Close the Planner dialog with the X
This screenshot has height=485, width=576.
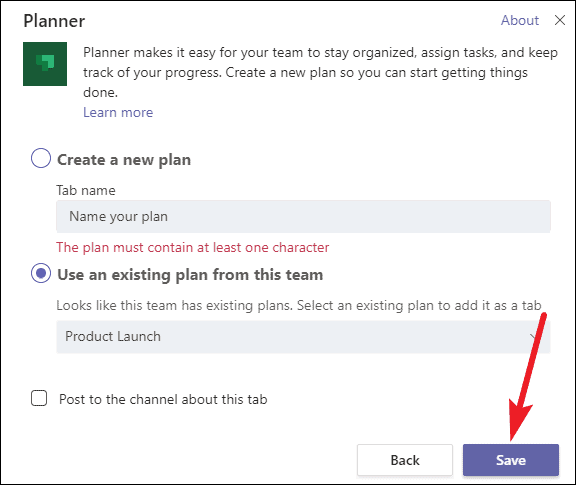[559, 20]
